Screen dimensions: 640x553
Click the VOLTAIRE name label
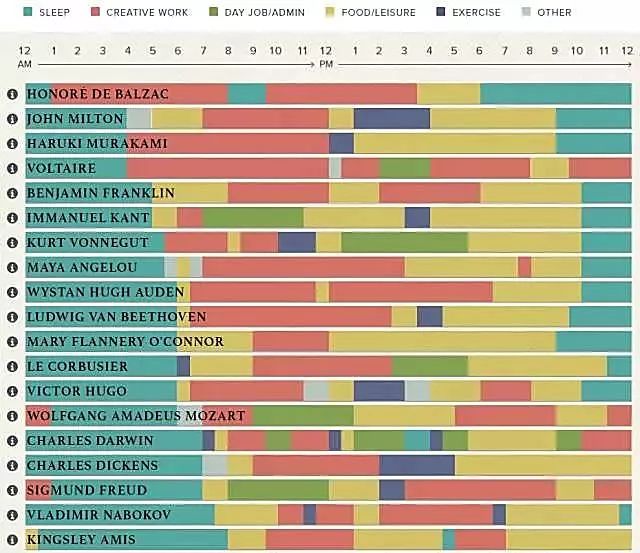click(61, 168)
